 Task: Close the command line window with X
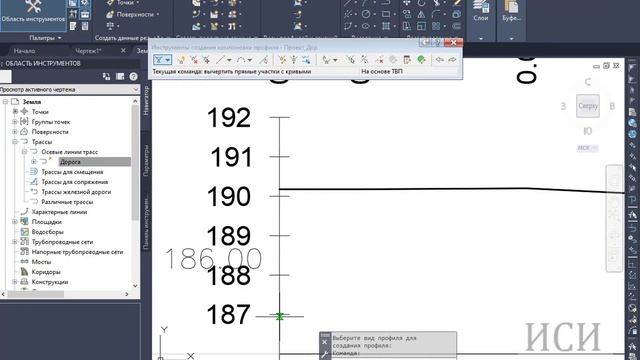tap(324, 342)
